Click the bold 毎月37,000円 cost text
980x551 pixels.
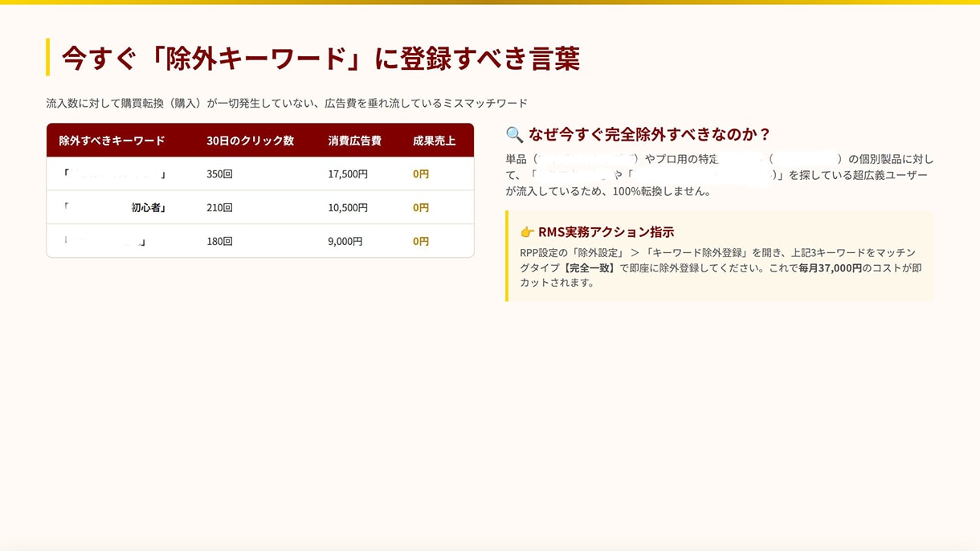pos(829,267)
